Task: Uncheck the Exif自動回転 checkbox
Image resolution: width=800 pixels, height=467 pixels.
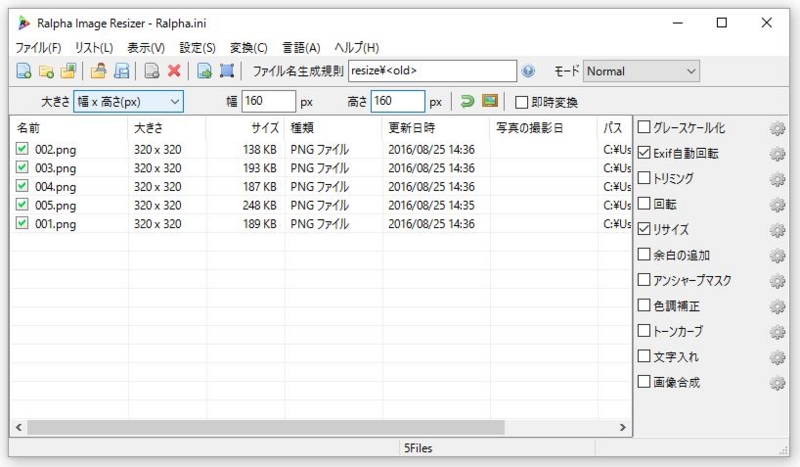Action: click(644, 153)
